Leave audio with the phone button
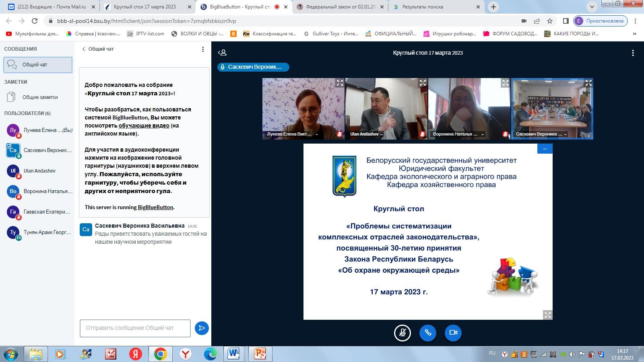Viewport: 644px width, 362px height. pos(428,333)
